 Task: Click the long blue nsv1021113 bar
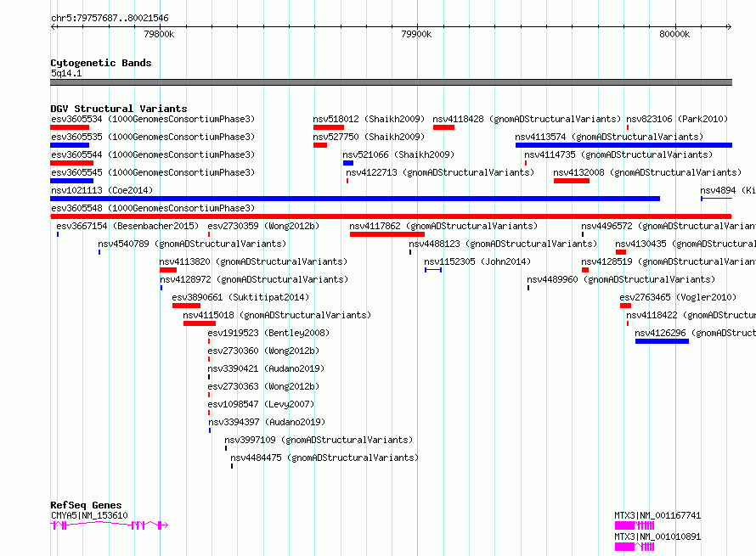point(355,199)
